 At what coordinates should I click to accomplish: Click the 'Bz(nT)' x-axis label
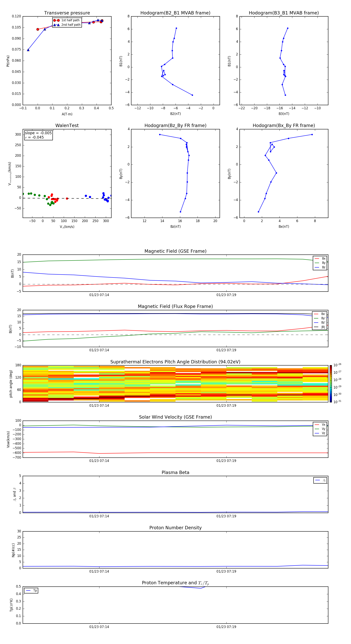coord(175,227)
